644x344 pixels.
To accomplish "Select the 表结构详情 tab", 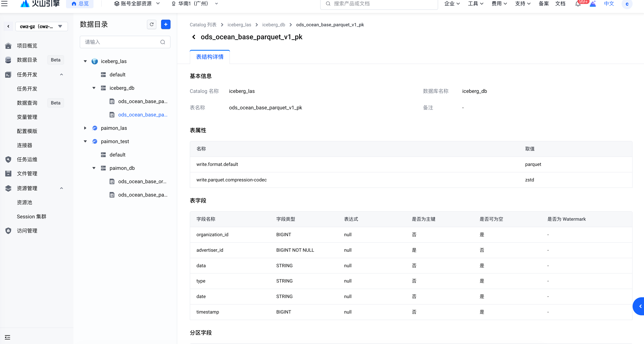I will 209,57.
